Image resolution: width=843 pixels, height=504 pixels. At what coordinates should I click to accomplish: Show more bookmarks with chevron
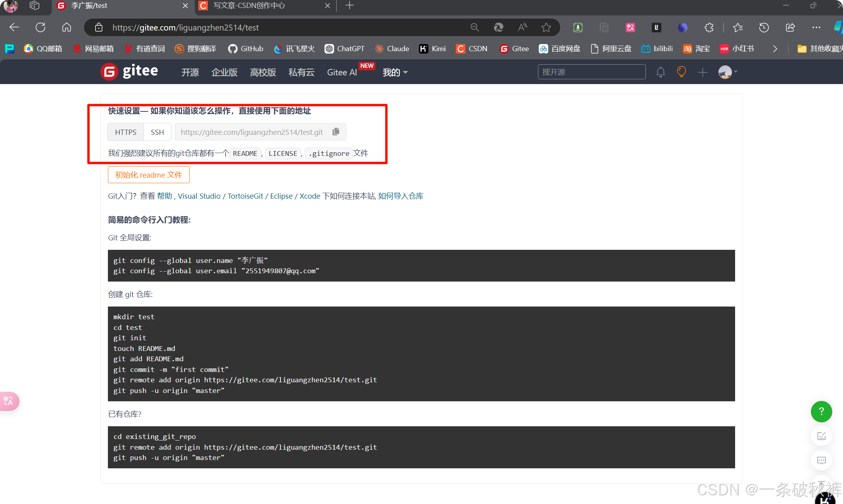pos(775,49)
